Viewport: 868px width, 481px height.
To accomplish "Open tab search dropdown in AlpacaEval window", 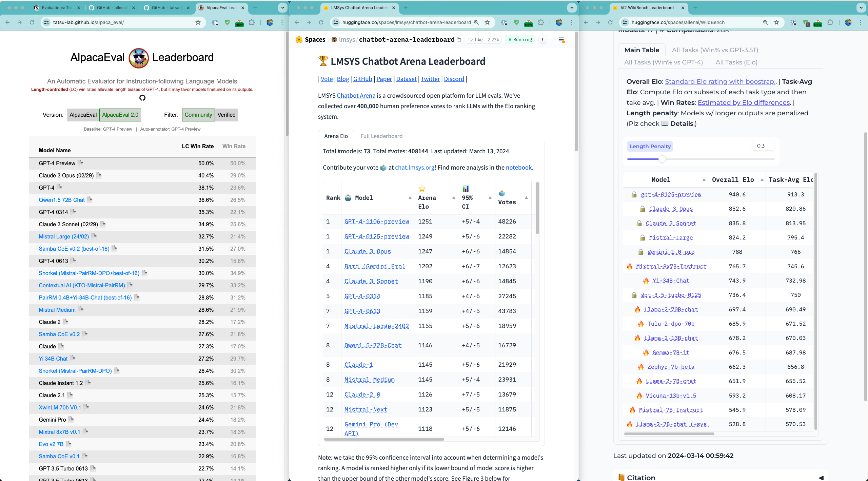I will 282,7.
